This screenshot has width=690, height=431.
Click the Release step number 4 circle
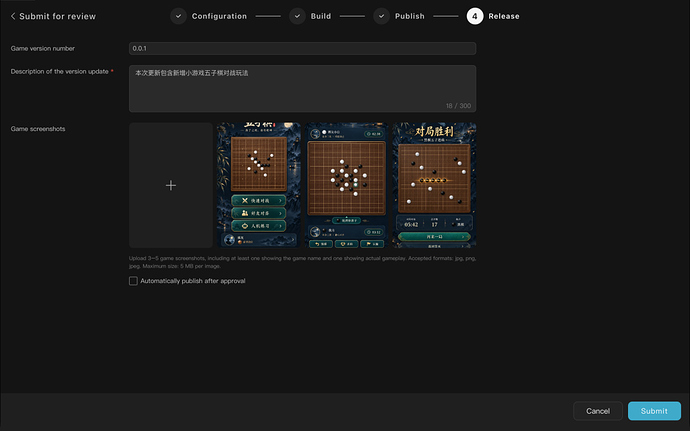pos(475,16)
